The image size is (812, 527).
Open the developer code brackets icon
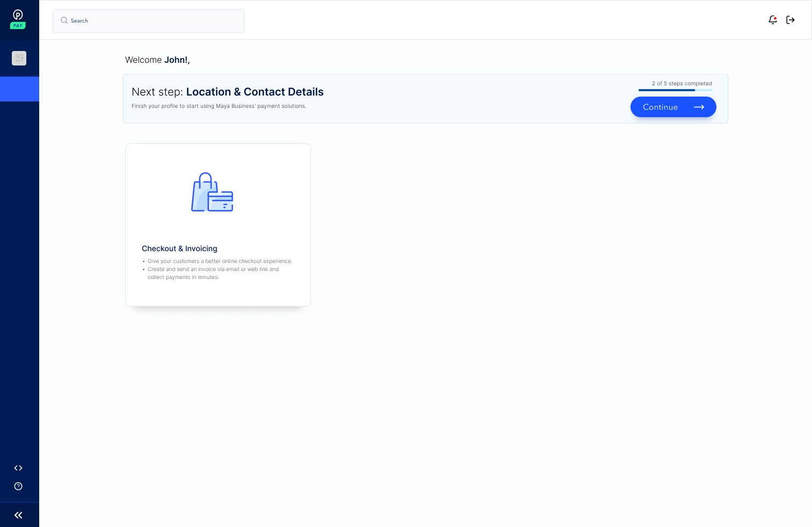tap(18, 468)
